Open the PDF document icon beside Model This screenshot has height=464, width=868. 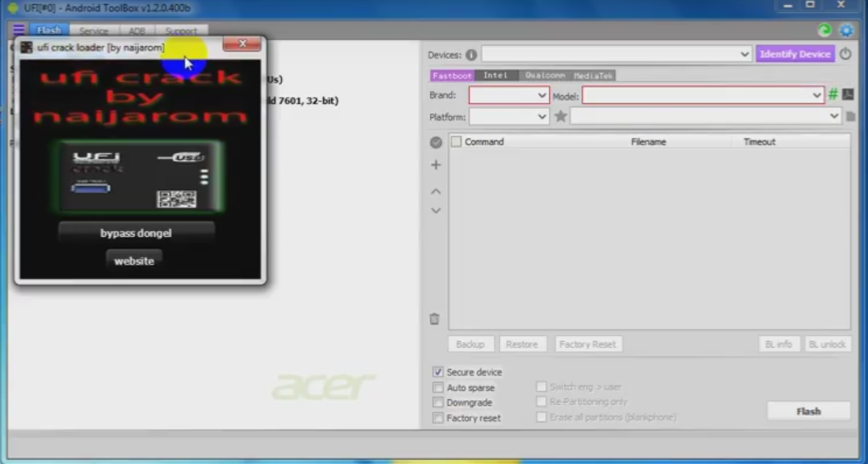(x=848, y=94)
